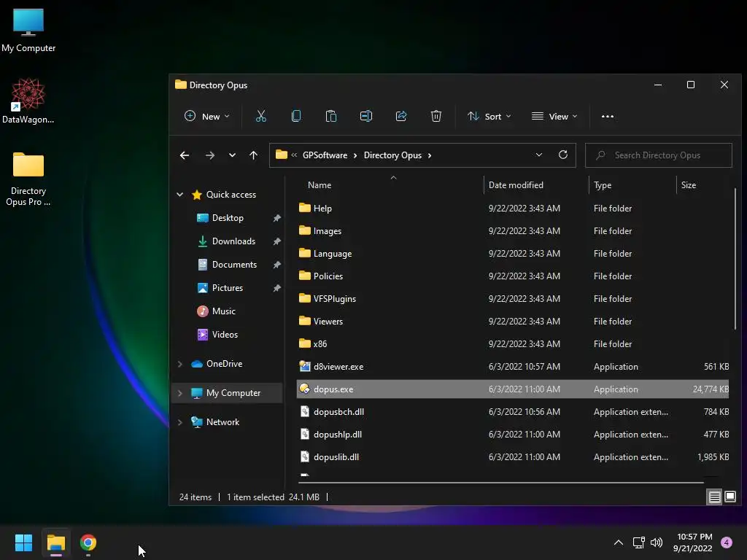Select the Policies folder
747x560 pixels.
(x=513, y=276)
